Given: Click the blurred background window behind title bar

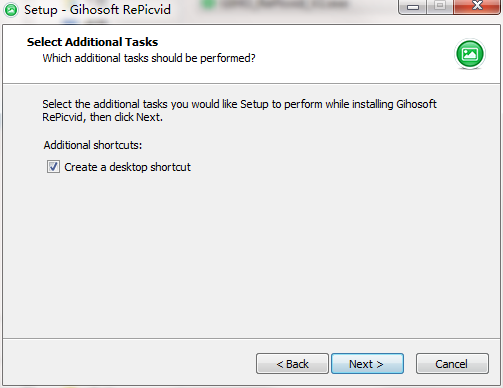Looking at the screenshot, I should pyautogui.click(x=283, y=6).
